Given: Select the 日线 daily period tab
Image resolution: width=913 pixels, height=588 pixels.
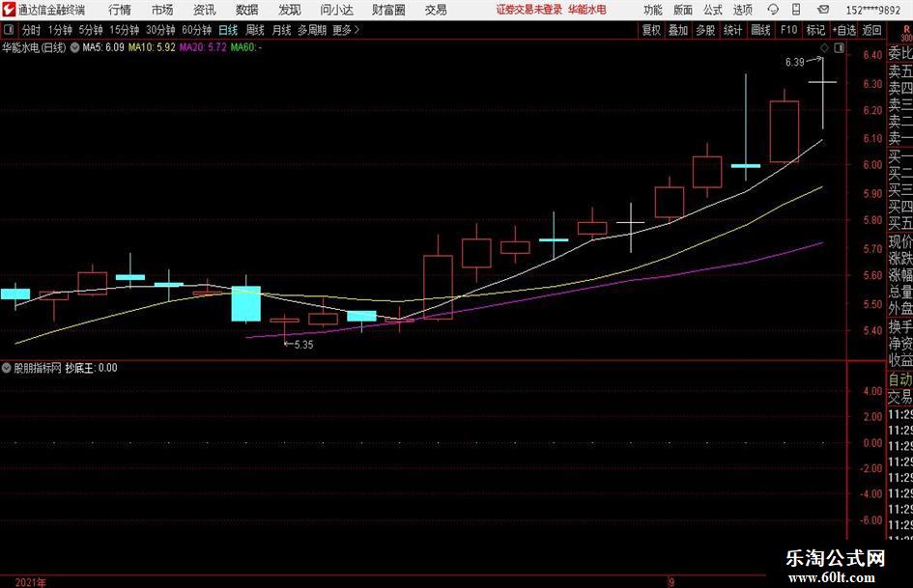Looking at the screenshot, I should (228, 30).
